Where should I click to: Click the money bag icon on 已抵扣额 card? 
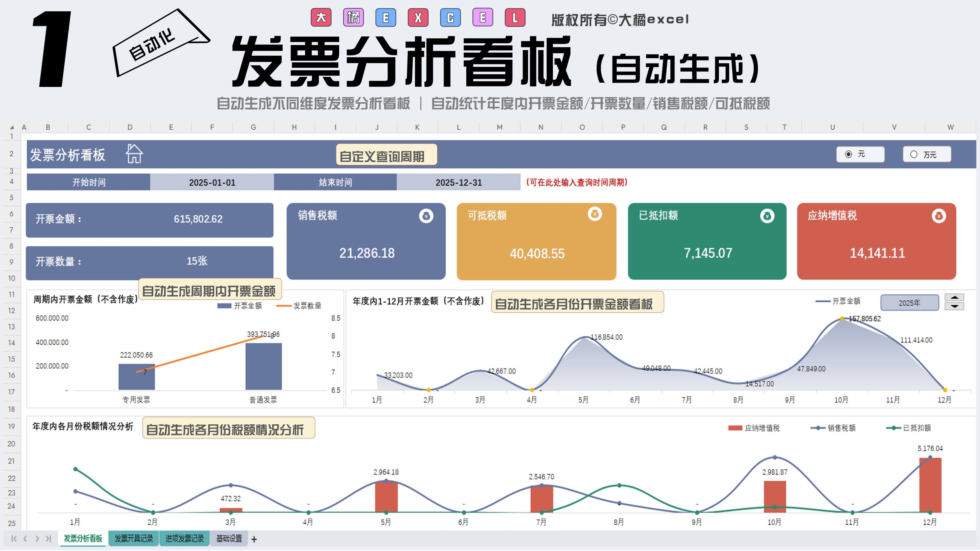pyautogui.click(x=767, y=216)
